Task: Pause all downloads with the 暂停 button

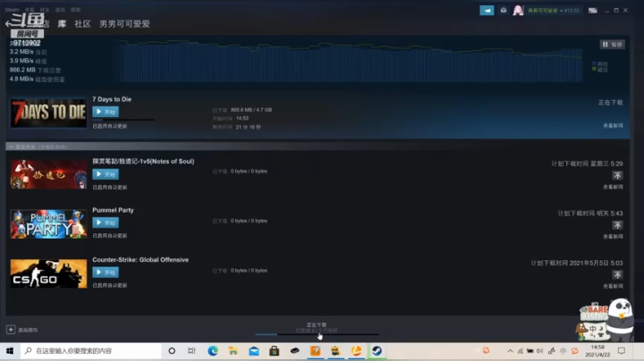Action: pyautogui.click(x=612, y=45)
